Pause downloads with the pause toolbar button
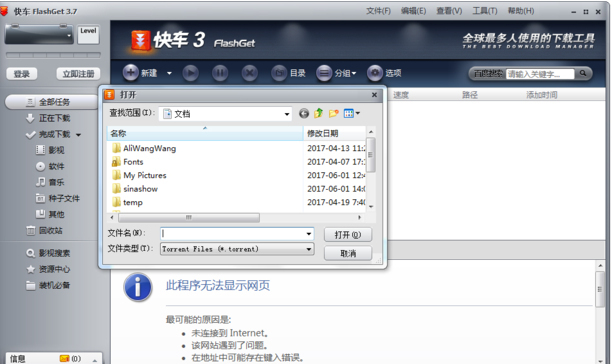 coord(220,73)
